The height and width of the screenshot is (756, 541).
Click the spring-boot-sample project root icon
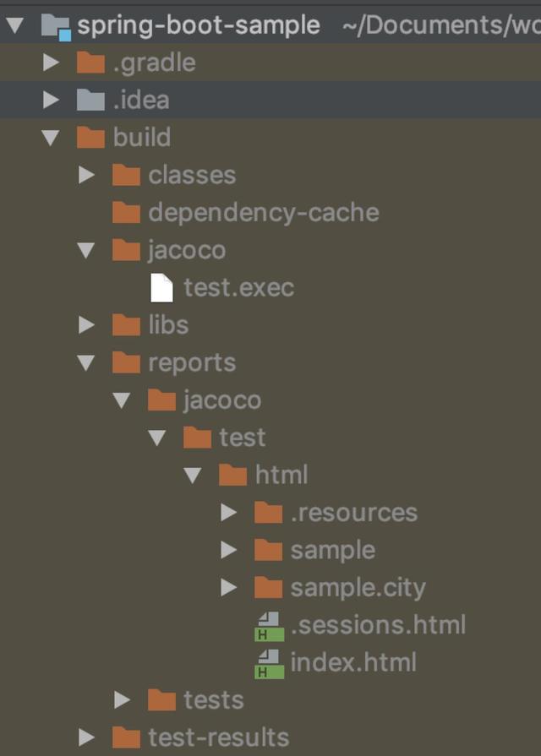(51, 24)
